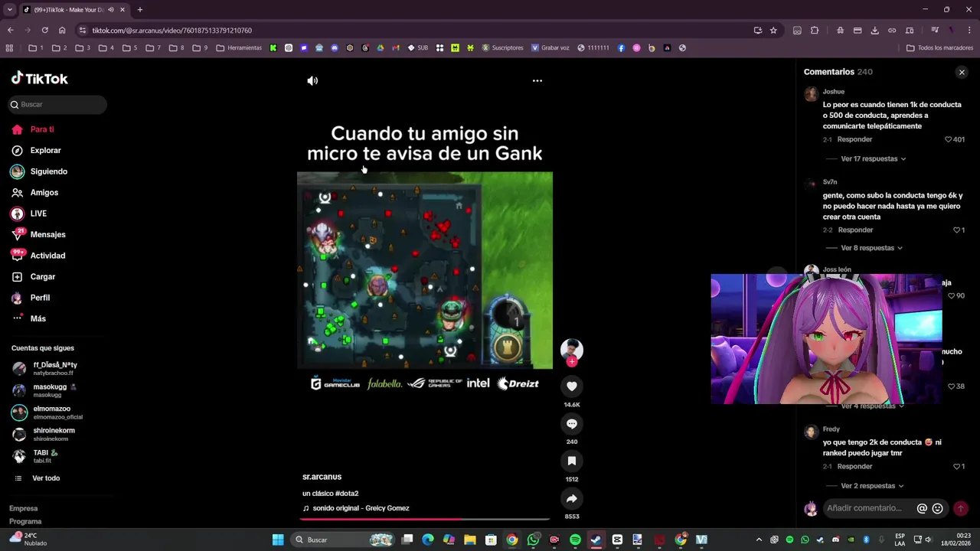The width and height of the screenshot is (980, 551).
Task: Like Sv7n's comment heart
Action: point(956,230)
